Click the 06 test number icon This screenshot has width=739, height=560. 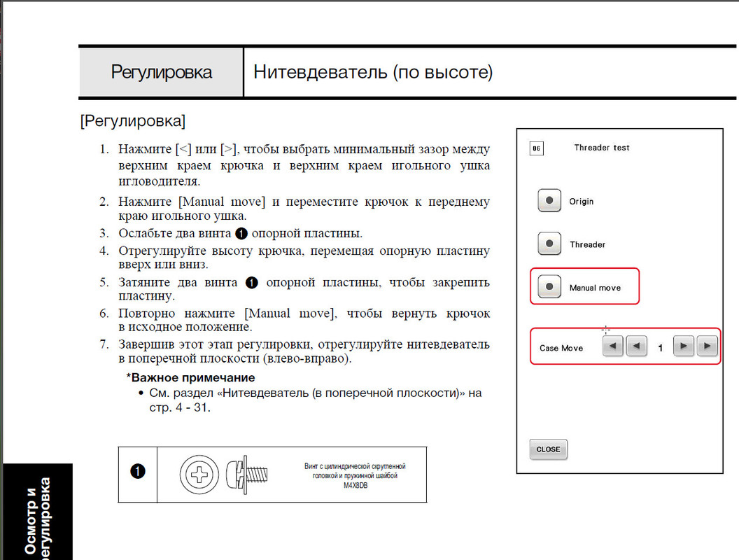pos(536,148)
